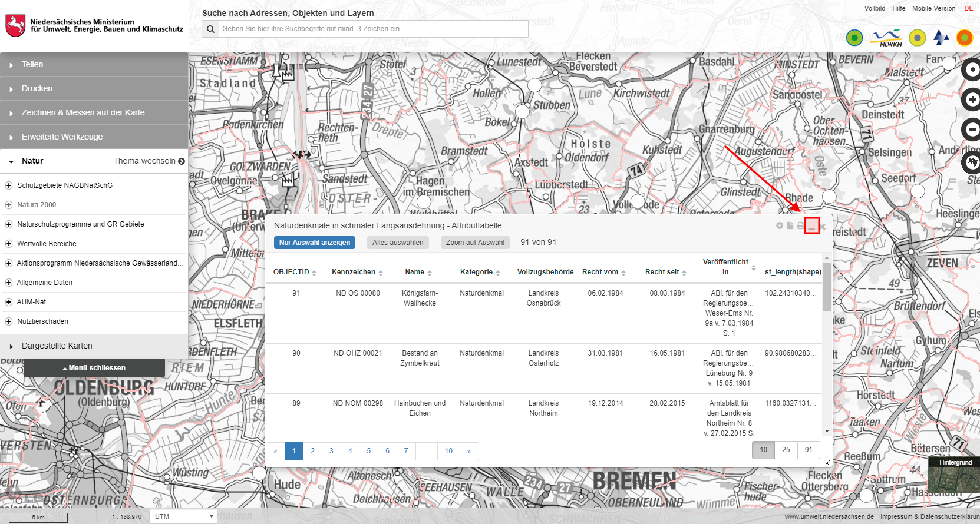Open the Drucken menu section

click(94, 88)
